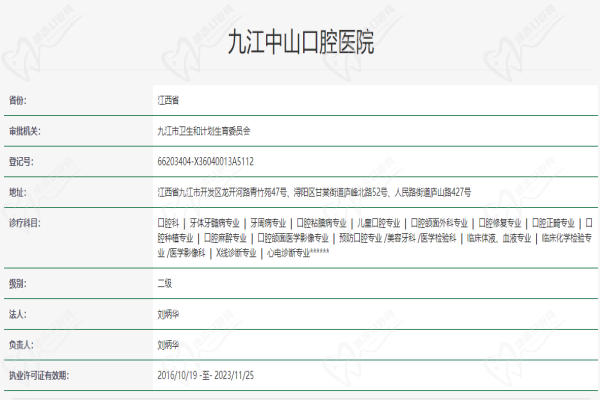The height and width of the screenshot is (400, 600).
Task: Click 刘炳华 in the 负责人 row
Action: [168, 345]
